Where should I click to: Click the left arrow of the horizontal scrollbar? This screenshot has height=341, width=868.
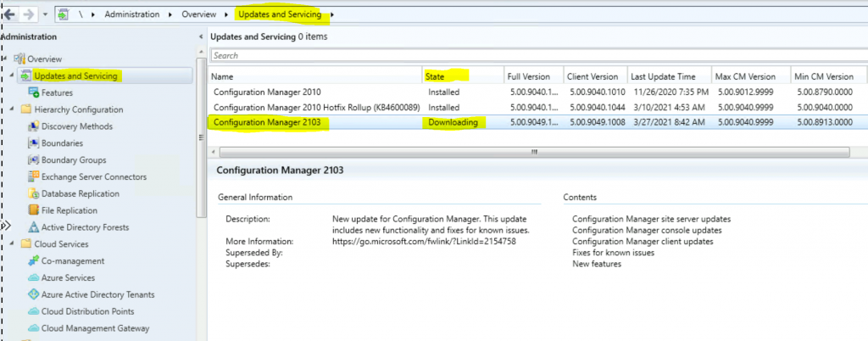pos(213,152)
